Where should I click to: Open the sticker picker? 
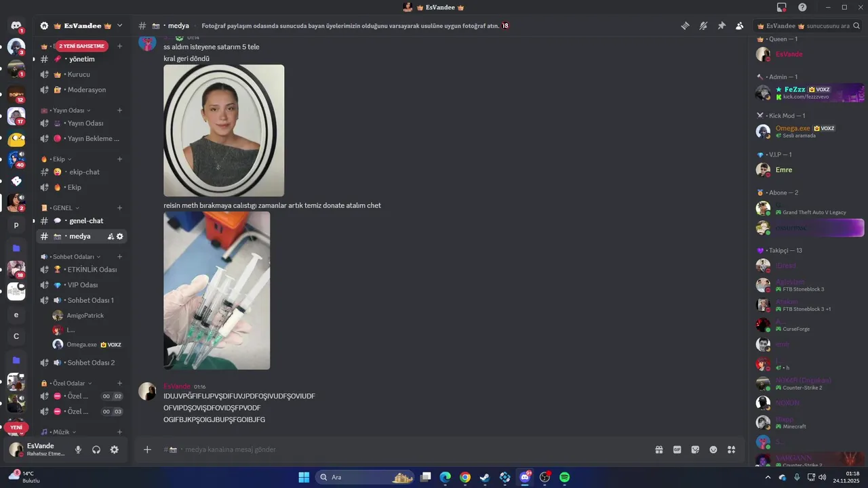(x=695, y=449)
